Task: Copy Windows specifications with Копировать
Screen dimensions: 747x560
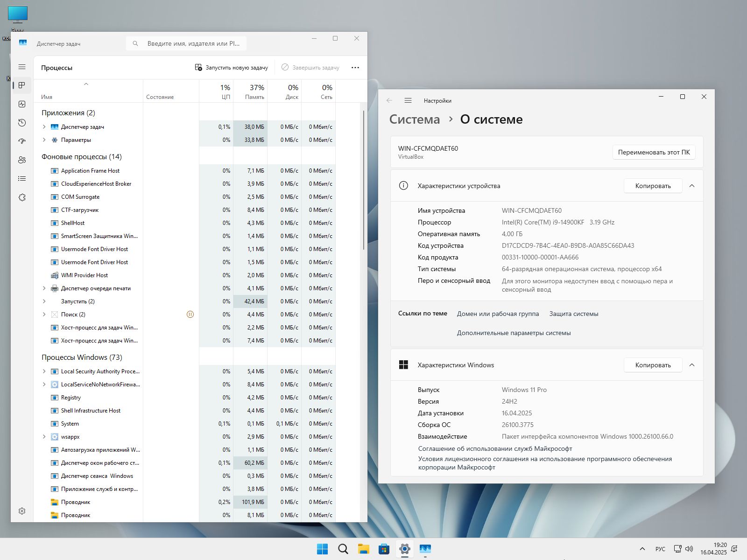Action: point(653,365)
